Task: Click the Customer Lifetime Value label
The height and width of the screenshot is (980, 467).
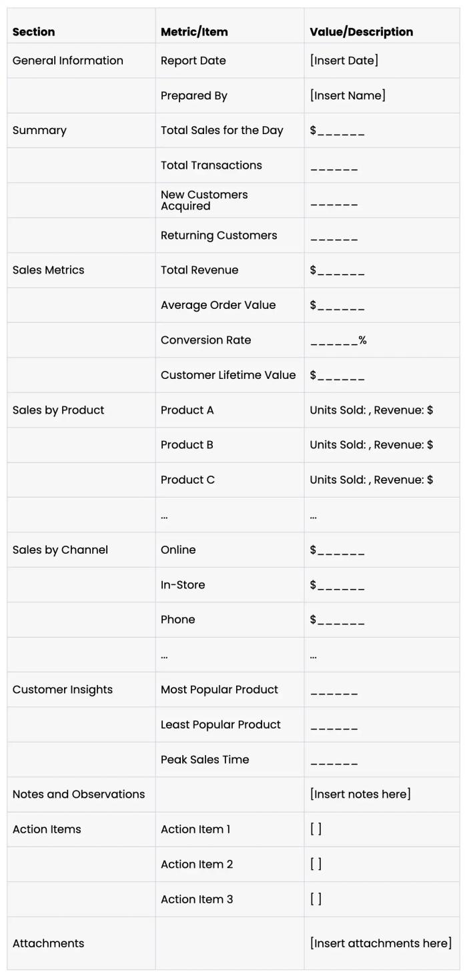Action: tap(227, 375)
